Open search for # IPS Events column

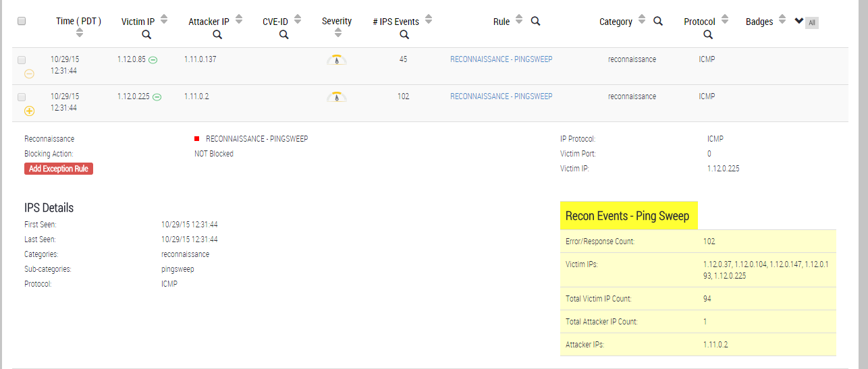point(404,35)
